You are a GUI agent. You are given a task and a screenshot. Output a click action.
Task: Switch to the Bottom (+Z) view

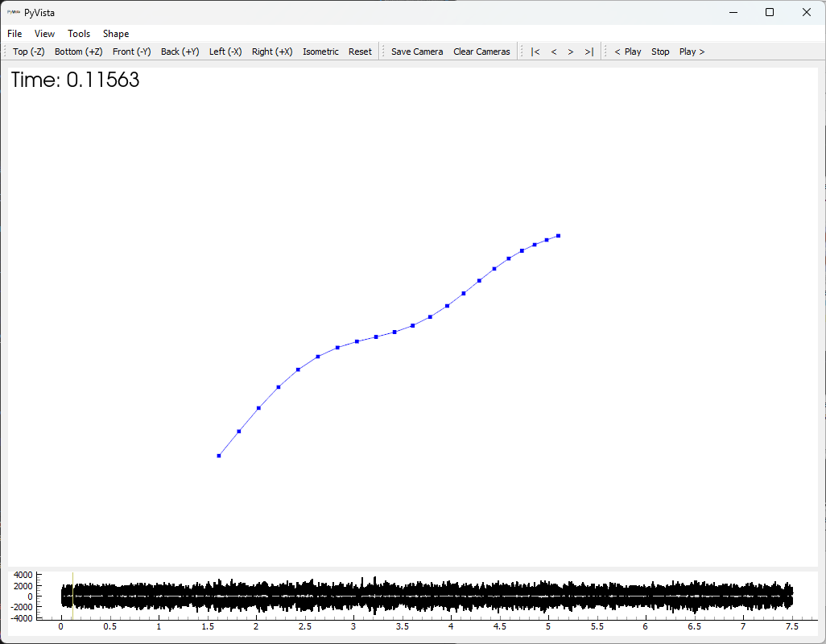click(x=78, y=51)
